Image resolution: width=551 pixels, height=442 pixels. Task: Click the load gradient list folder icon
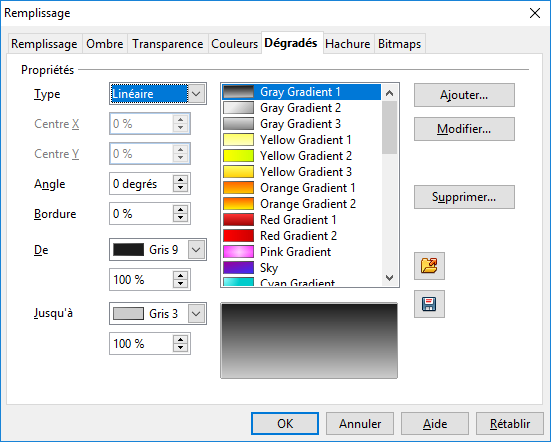pos(429,266)
